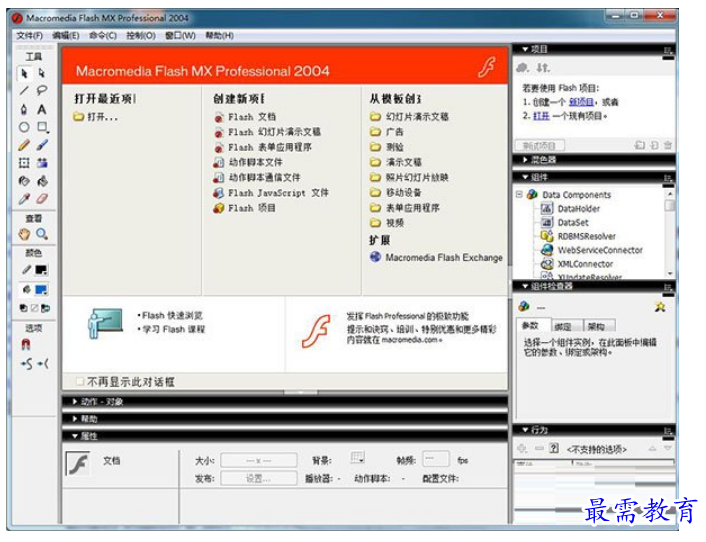Open the 控制(O) menu
Viewport: 706px width, 542px height.
coord(141,36)
